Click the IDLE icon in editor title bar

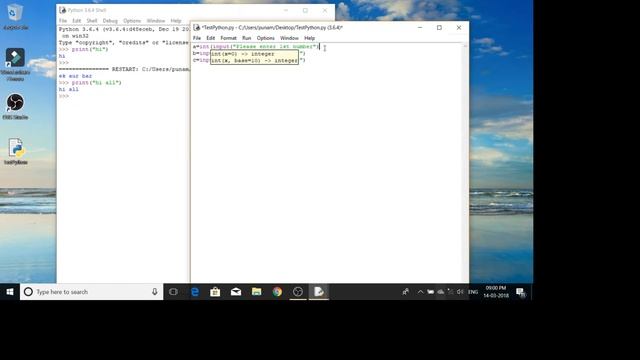(197, 27)
